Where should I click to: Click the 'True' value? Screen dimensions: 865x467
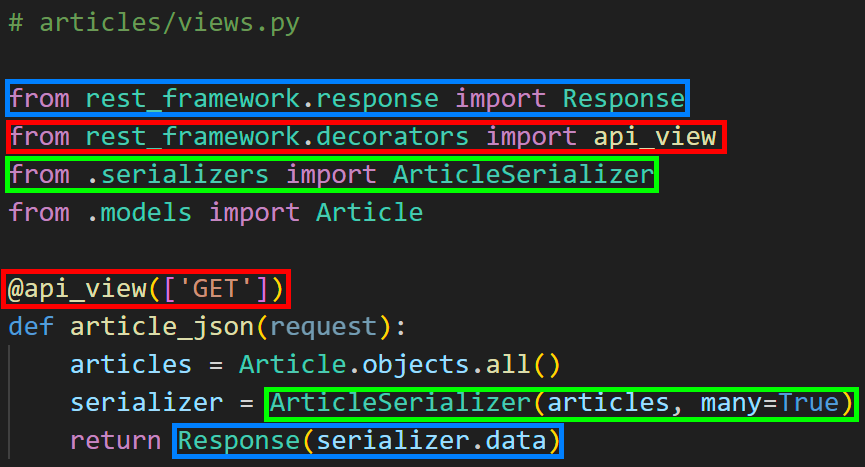[808, 402]
